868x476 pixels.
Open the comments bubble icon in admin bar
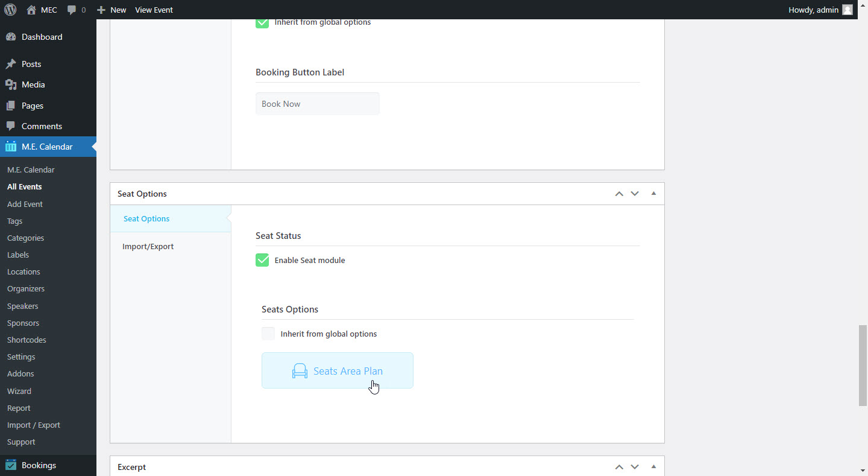(x=72, y=10)
